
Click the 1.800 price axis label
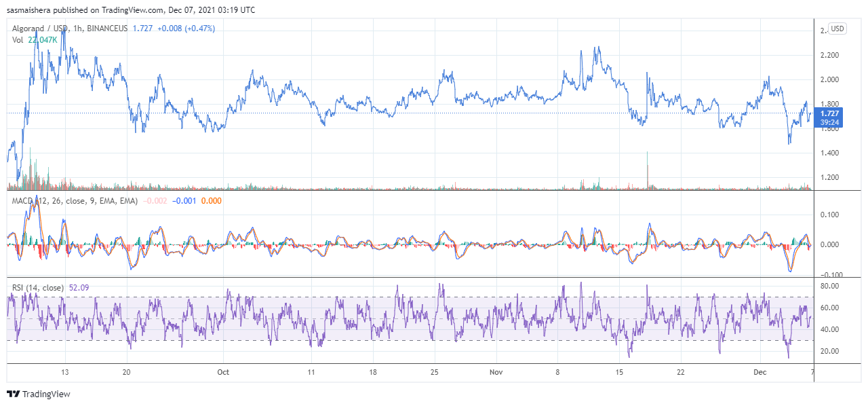[829, 104]
